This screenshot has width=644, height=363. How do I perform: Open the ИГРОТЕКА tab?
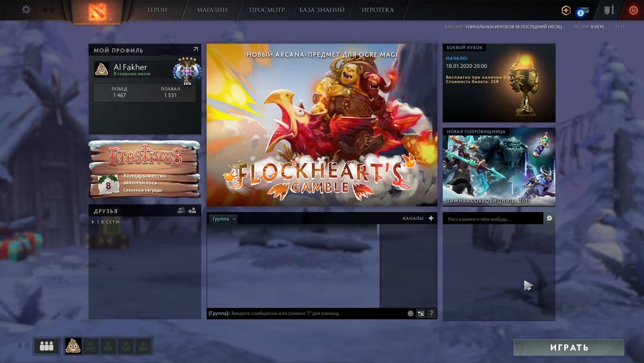[377, 10]
